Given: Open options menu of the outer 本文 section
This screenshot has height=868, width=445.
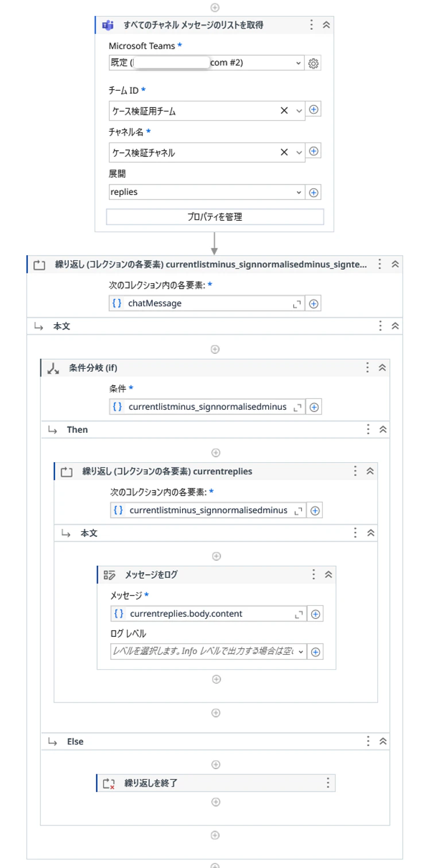Looking at the screenshot, I should coord(380,326).
